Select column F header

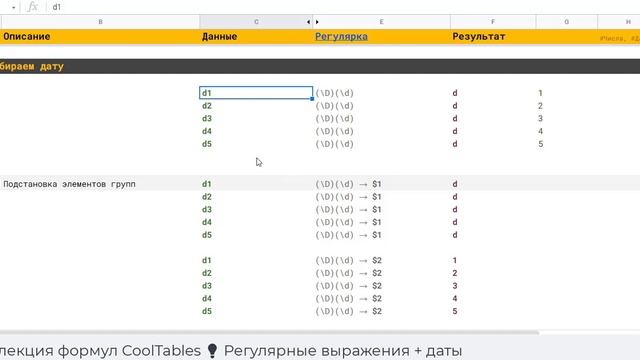[493, 22]
